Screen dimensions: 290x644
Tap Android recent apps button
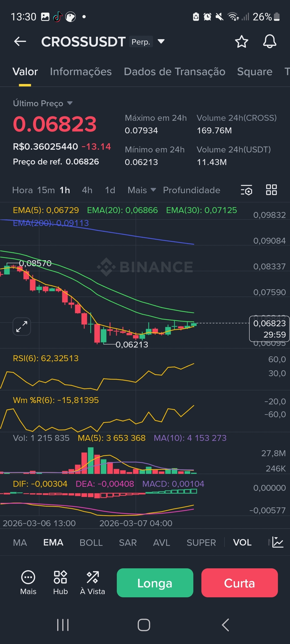coord(63,625)
